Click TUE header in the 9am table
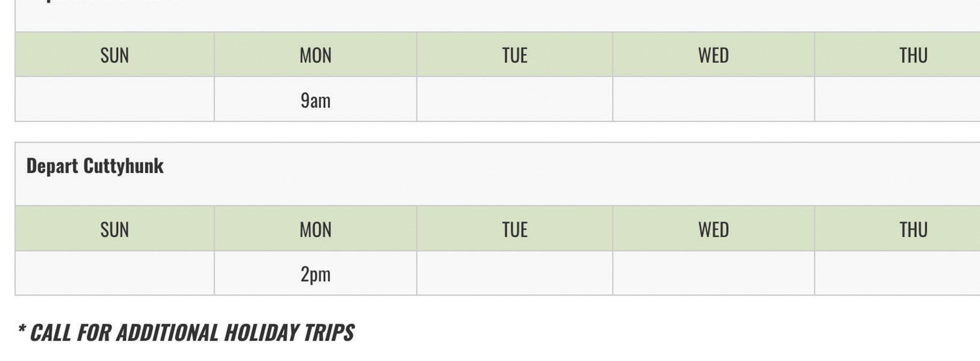This screenshot has width=980, height=361. (515, 55)
